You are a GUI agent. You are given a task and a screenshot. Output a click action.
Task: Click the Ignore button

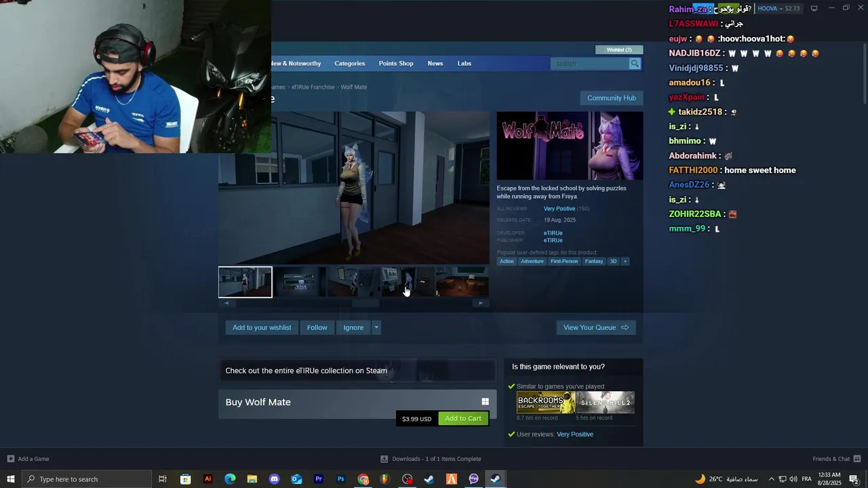pos(353,327)
